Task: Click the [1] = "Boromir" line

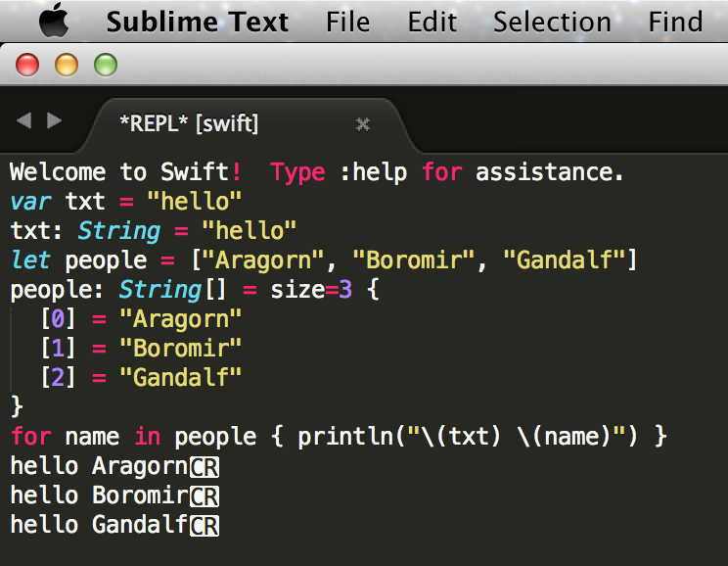Action: pos(141,349)
